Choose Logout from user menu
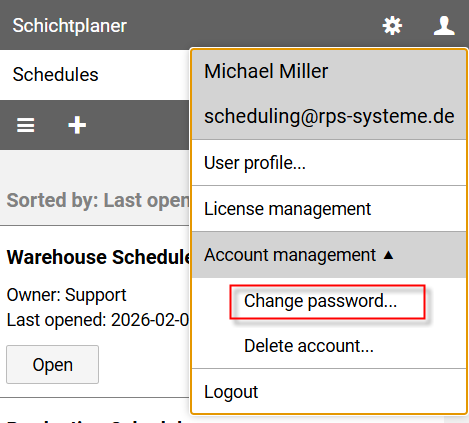 (329, 392)
